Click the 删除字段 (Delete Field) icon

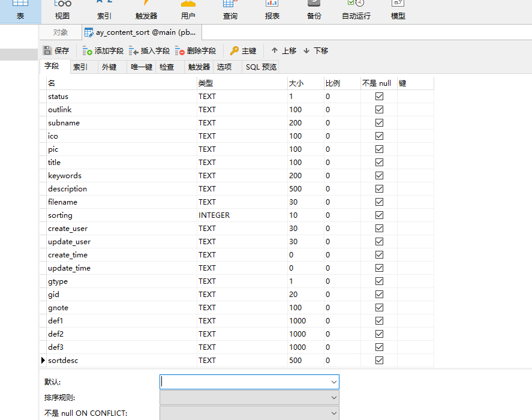pyautogui.click(x=179, y=50)
